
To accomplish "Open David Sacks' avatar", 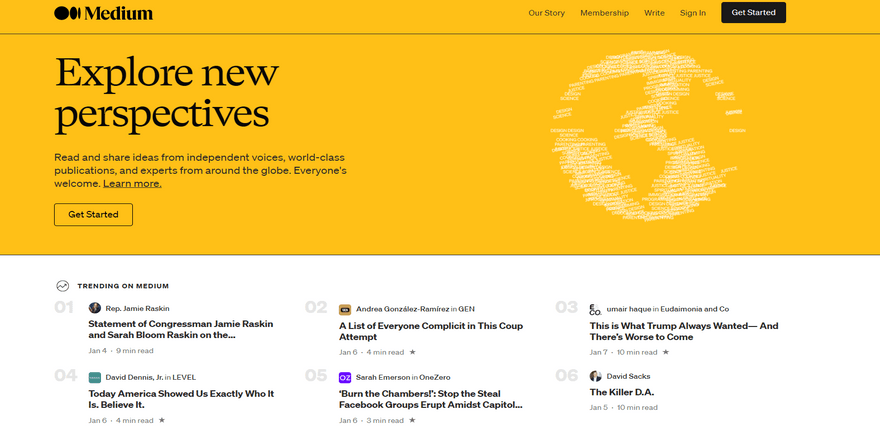I will (x=595, y=376).
